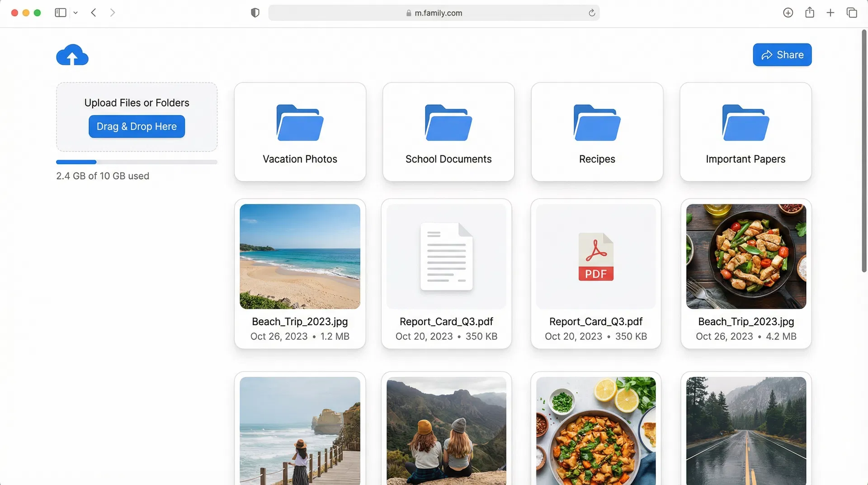The width and height of the screenshot is (868, 485).
Task: Reload the m.family.com page
Action: [591, 13]
